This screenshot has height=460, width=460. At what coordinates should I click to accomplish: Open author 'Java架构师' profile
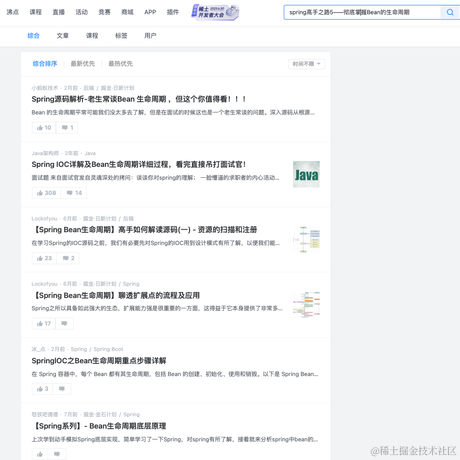tap(45, 153)
